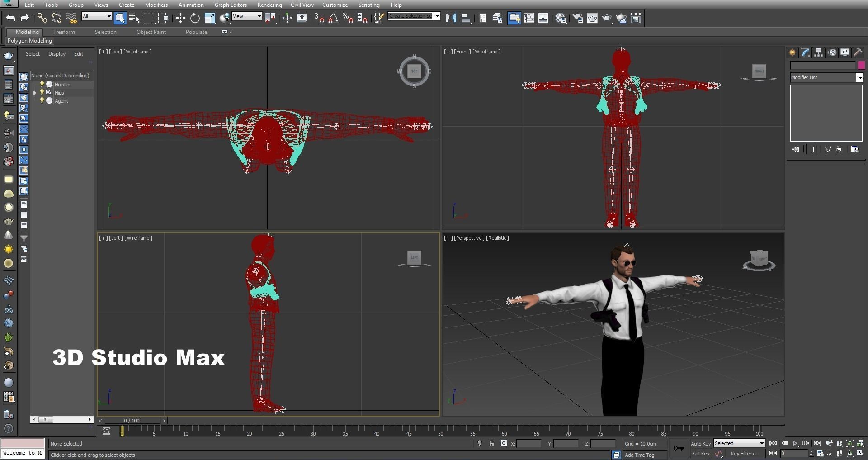Viewport: 868px width, 460px height.
Task: Click the Mirror tool icon
Action: click(x=451, y=18)
